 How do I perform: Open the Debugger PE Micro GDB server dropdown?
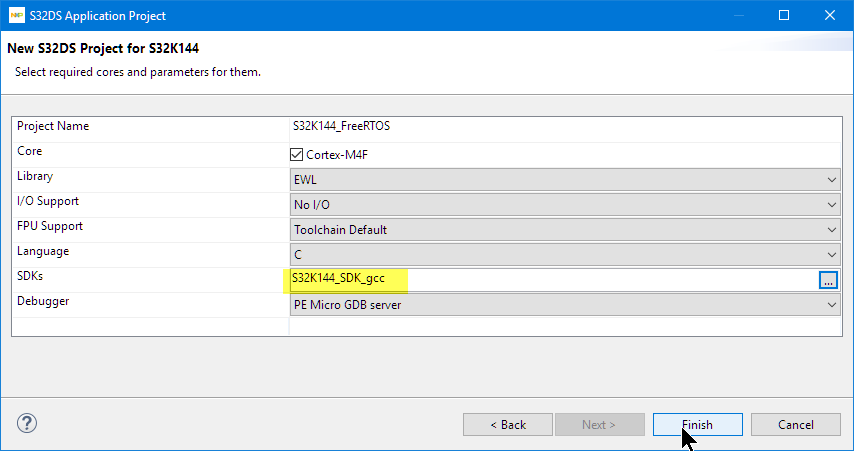564,305
